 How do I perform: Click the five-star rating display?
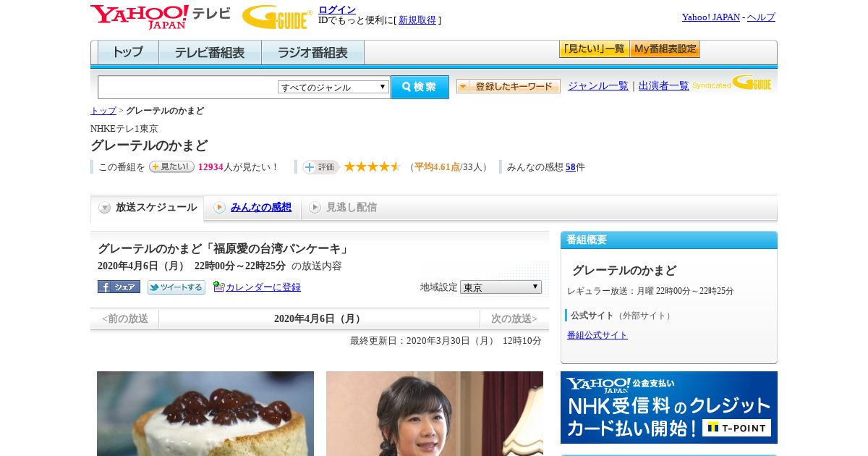pos(373,166)
